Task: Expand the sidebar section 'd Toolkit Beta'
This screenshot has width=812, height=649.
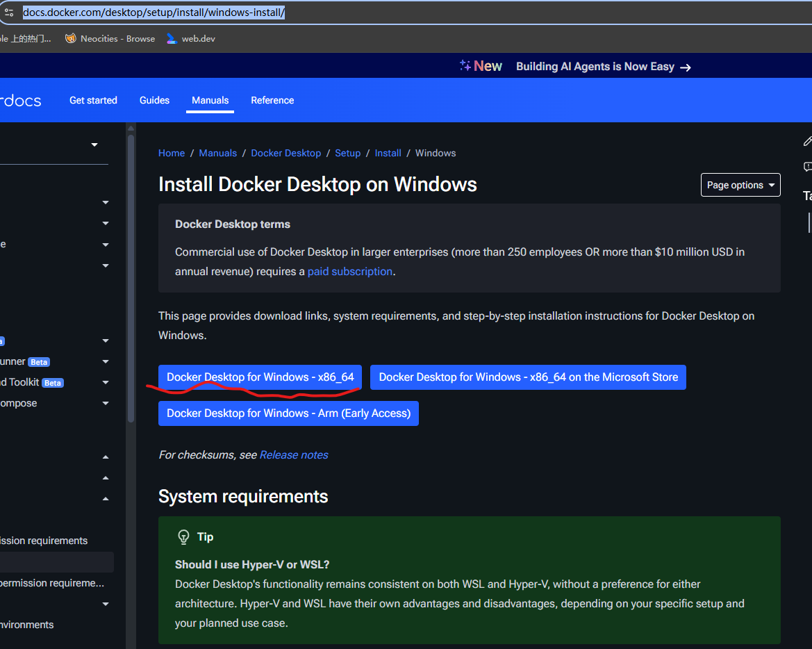Action: click(106, 382)
